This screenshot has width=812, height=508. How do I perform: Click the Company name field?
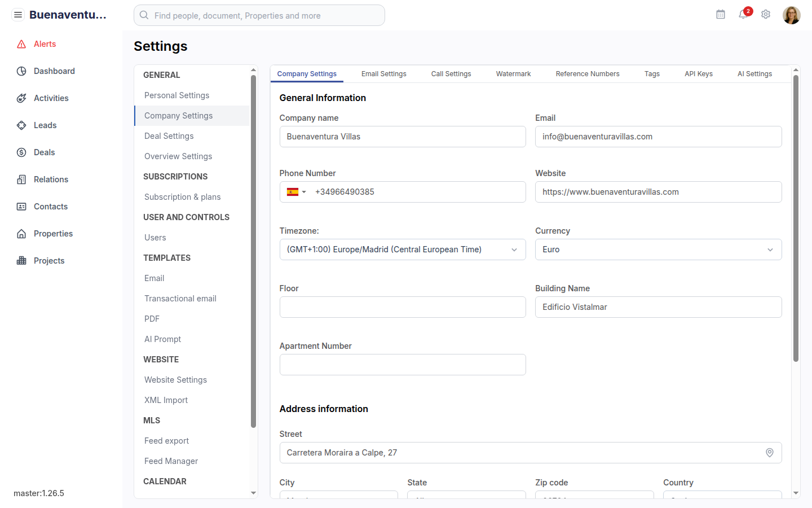403,137
